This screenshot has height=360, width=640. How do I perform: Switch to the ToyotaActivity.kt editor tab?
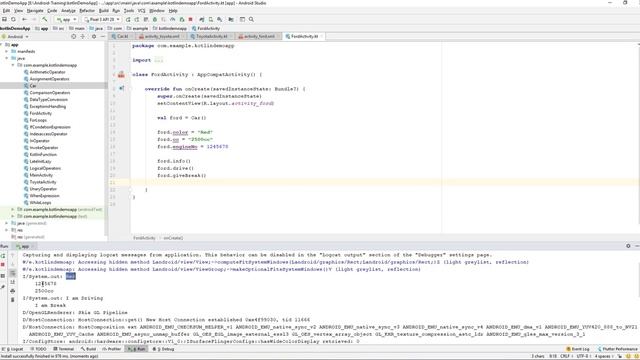[x=210, y=36]
